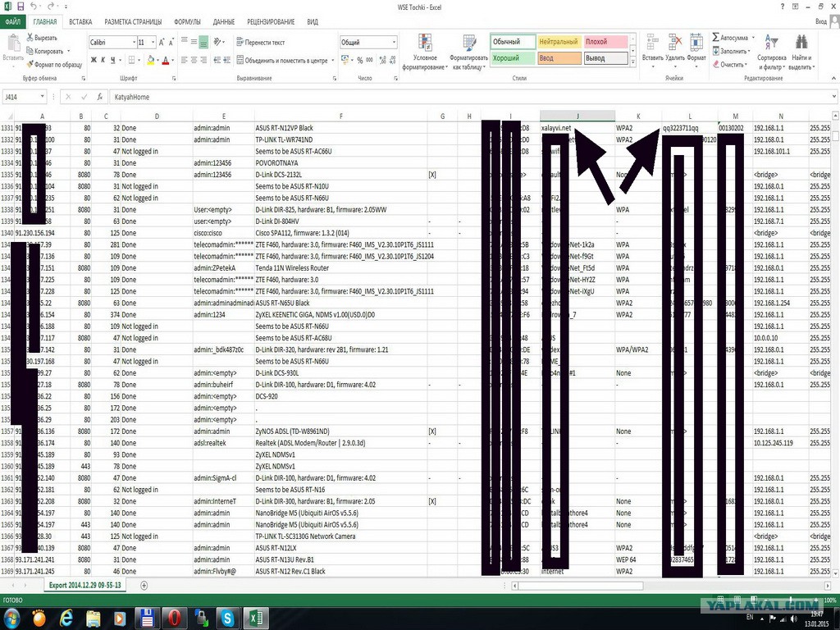Click the Insert Function fx icon
Image resolution: width=840 pixels, height=630 pixels.
pos(99,97)
